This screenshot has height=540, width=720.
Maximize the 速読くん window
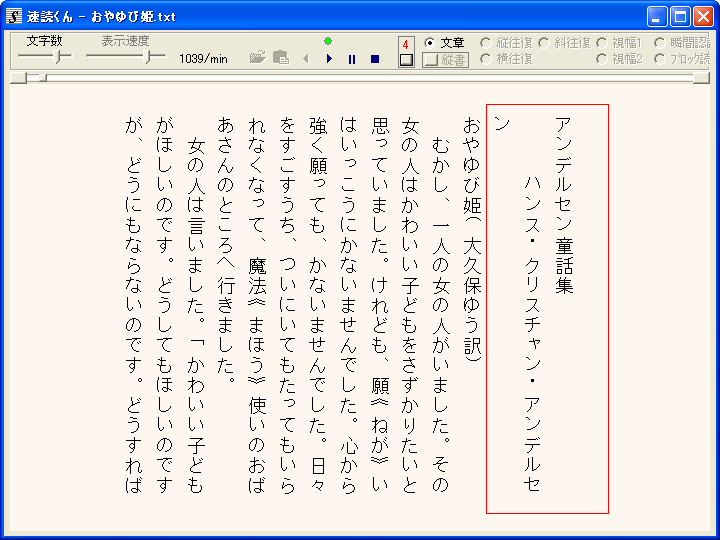tap(680, 17)
